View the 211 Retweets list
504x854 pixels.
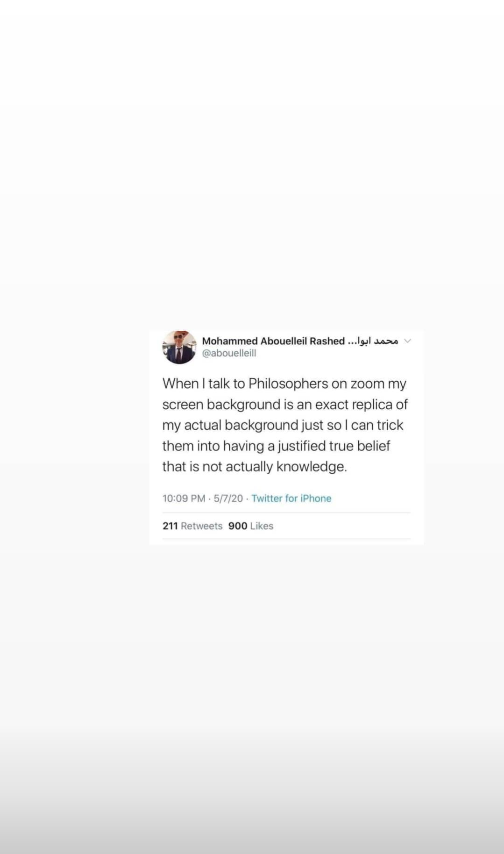click(x=192, y=526)
